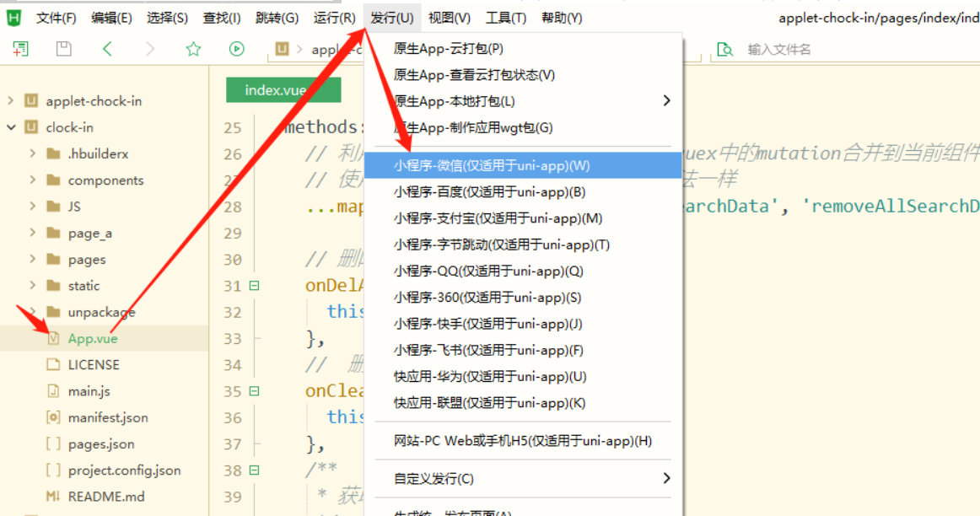Select 小程序-微信 publish option
The image size is (980, 516).
click(x=523, y=165)
